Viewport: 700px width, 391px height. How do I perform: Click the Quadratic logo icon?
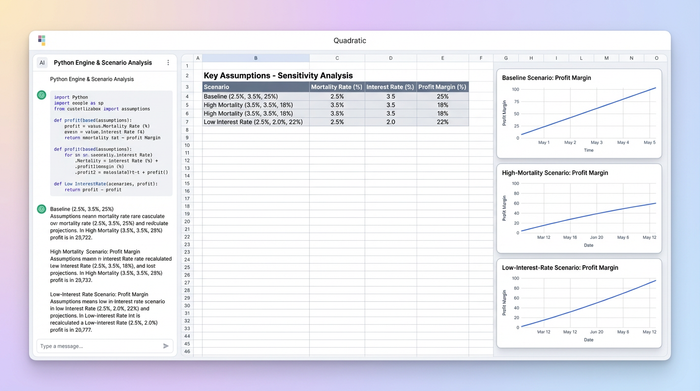pos(42,40)
